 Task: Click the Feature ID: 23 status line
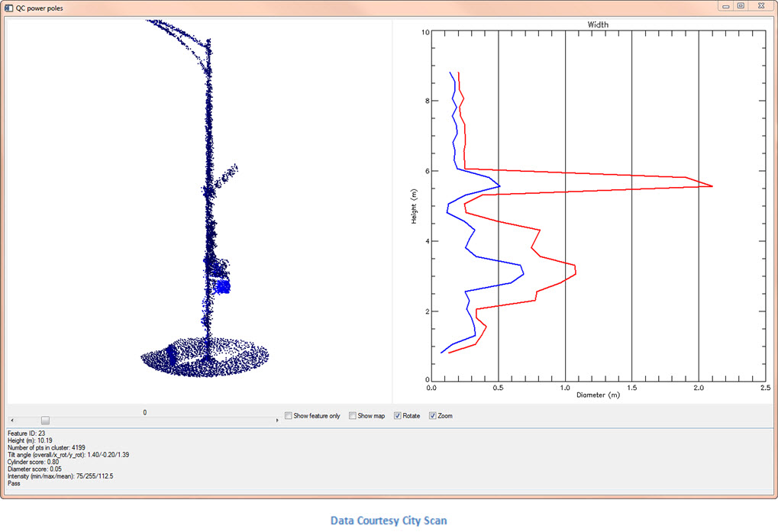click(29, 433)
